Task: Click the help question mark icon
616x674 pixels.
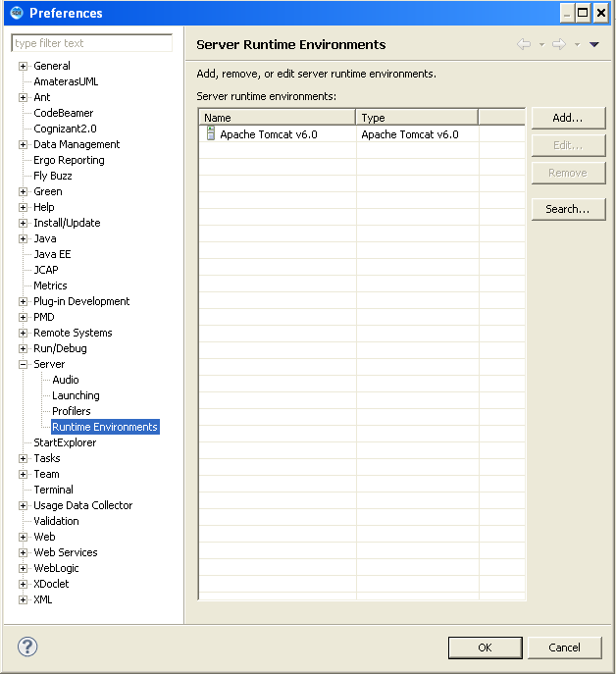Action: 27,647
